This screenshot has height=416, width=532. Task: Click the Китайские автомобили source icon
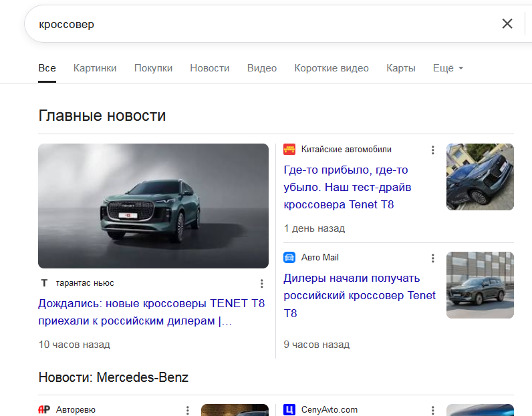289,150
